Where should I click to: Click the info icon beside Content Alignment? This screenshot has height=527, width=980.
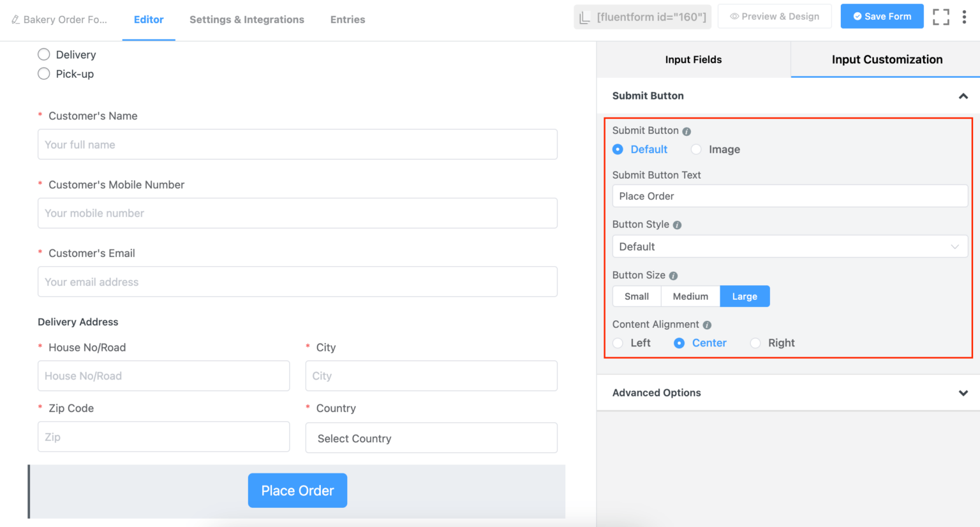tap(706, 325)
